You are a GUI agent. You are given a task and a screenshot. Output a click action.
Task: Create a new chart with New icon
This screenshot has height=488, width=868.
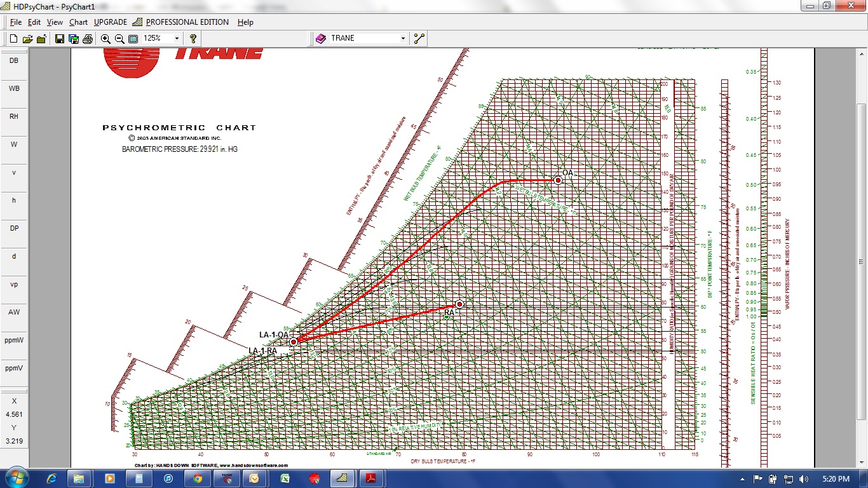pos(13,39)
